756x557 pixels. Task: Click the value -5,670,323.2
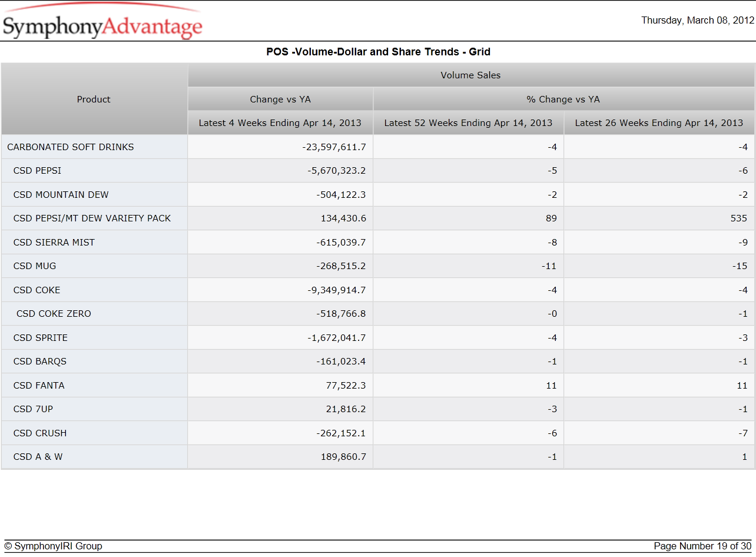pos(337,171)
